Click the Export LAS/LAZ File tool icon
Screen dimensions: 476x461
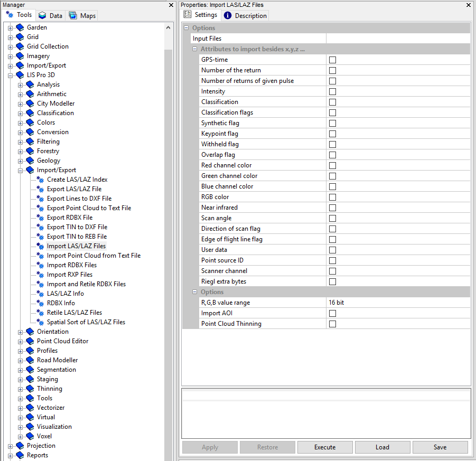point(40,189)
